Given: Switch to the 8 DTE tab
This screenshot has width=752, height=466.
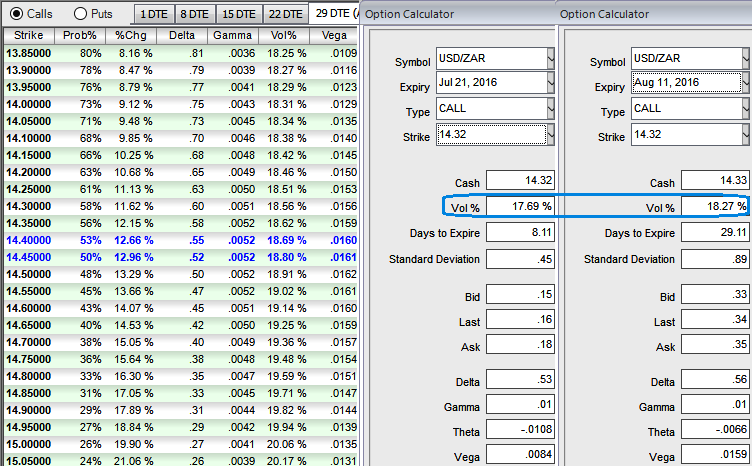Looking at the screenshot, I should [195, 14].
